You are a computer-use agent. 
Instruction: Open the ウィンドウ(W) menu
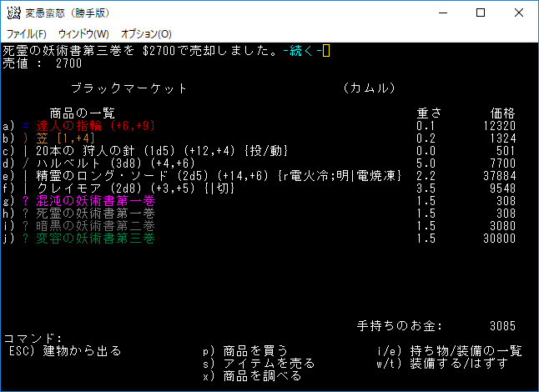[83, 33]
